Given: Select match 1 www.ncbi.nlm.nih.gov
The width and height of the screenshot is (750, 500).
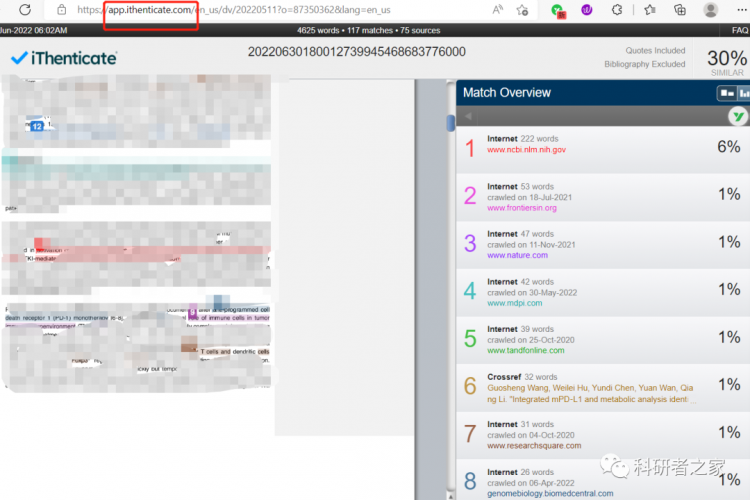Looking at the screenshot, I should point(526,149).
